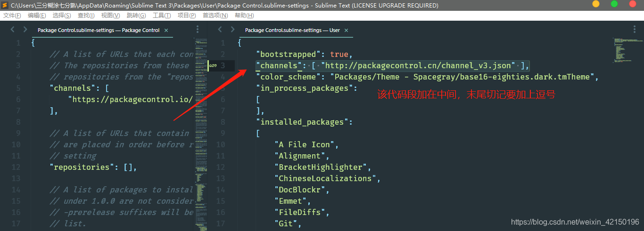Switch to the User settings tab
This screenshot has width=644, height=231.
292,30
